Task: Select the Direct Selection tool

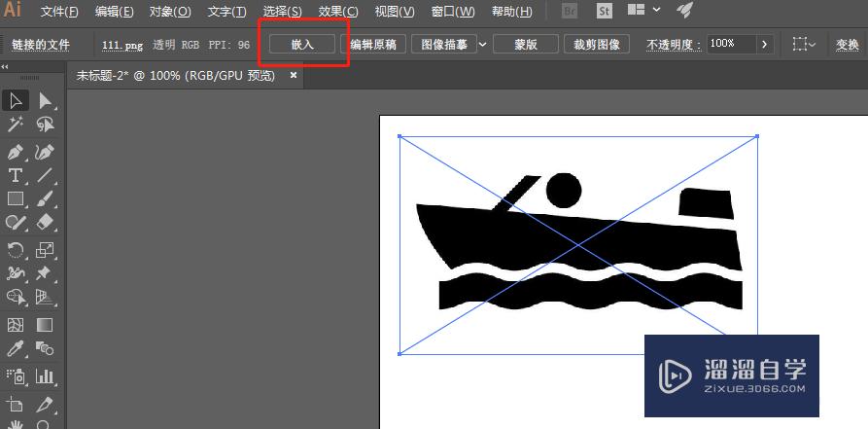Action: (45, 100)
